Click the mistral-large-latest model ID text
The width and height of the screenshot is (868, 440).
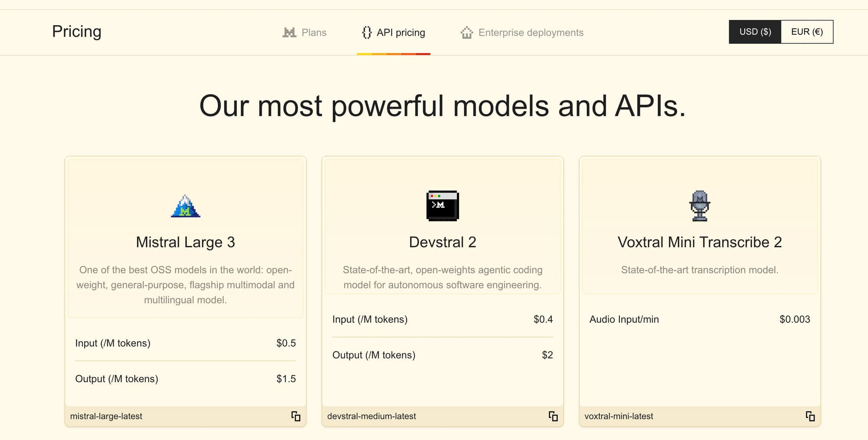(106, 416)
